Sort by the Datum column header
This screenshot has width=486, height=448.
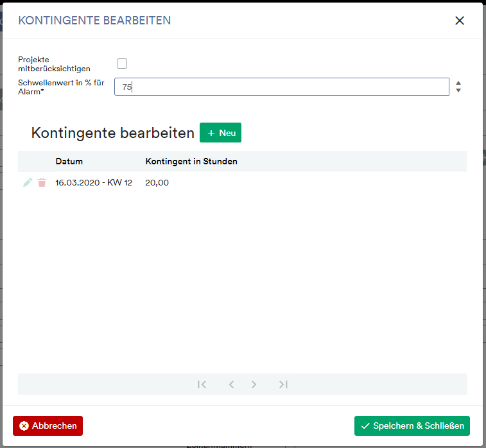point(69,161)
